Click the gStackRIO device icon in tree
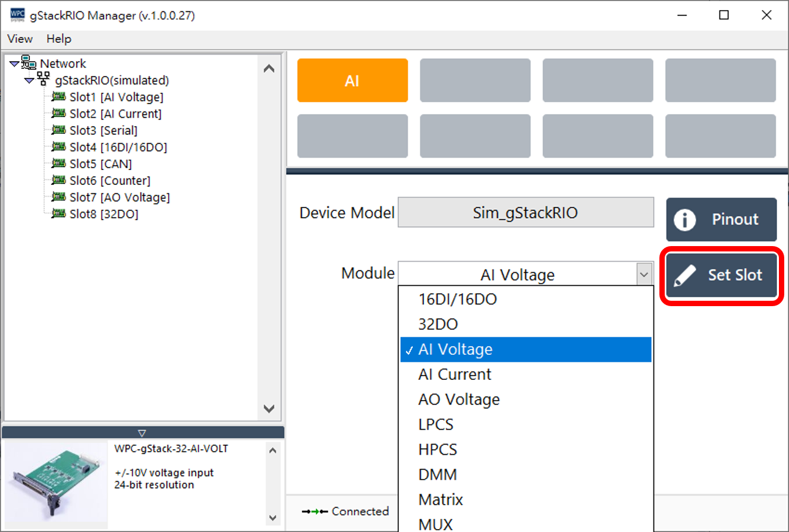This screenshot has width=789, height=532. point(44,80)
